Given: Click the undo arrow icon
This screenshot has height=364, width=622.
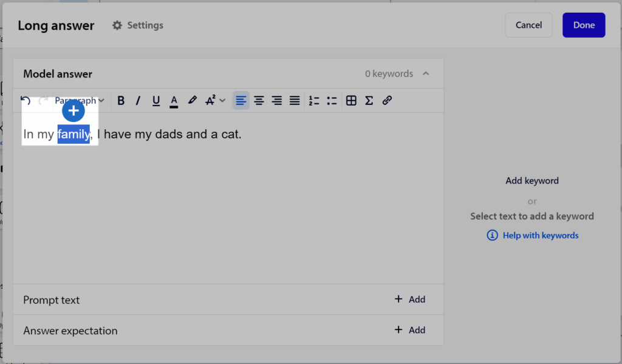Looking at the screenshot, I should [26, 101].
